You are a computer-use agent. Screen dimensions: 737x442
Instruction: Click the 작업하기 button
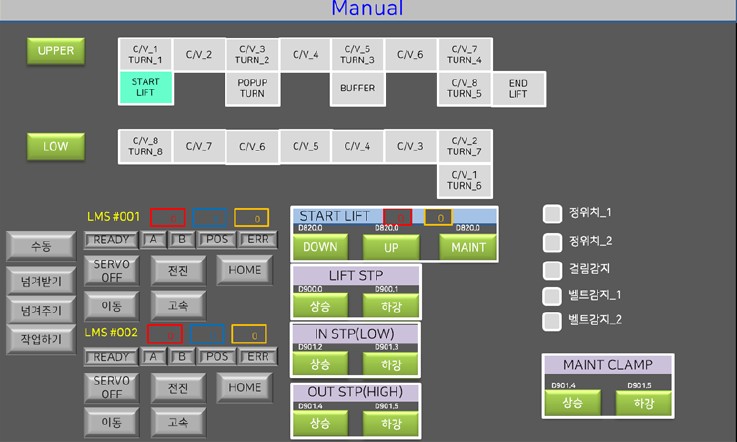pyautogui.click(x=41, y=339)
